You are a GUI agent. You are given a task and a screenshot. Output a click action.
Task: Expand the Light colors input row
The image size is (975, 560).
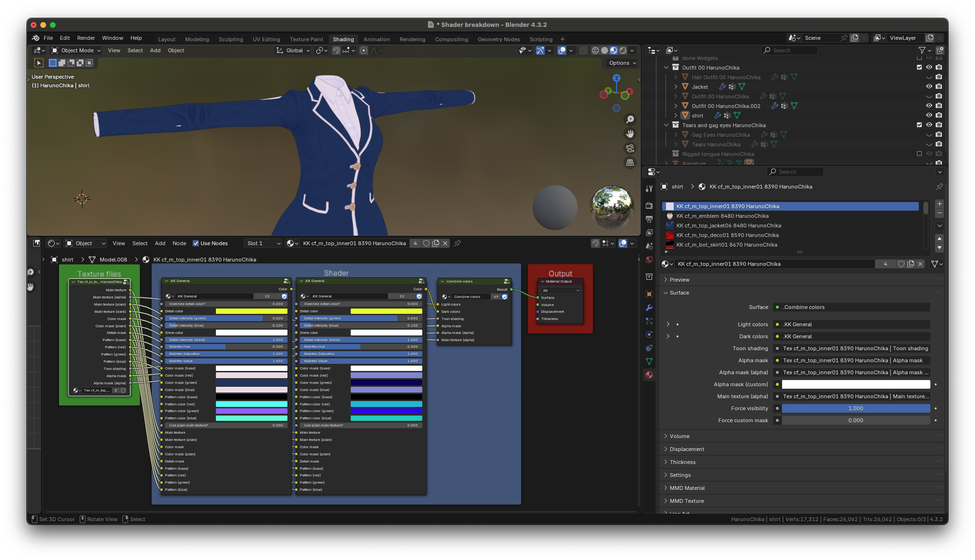pyautogui.click(x=668, y=324)
